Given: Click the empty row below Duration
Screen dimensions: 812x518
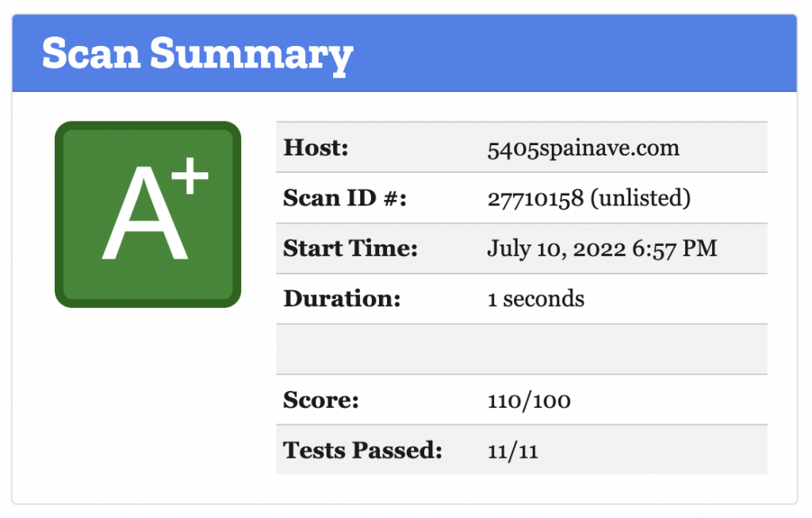Looking at the screenshot, I should tap(522, 349).
